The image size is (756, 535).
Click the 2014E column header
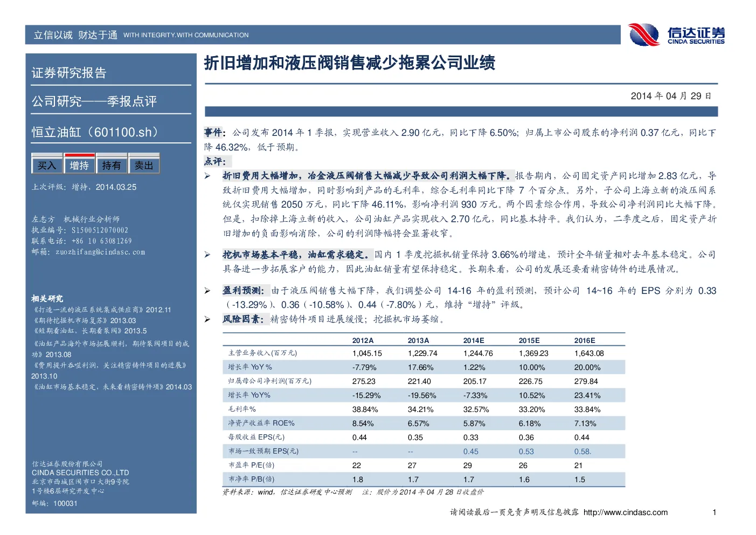click(474, 340)
